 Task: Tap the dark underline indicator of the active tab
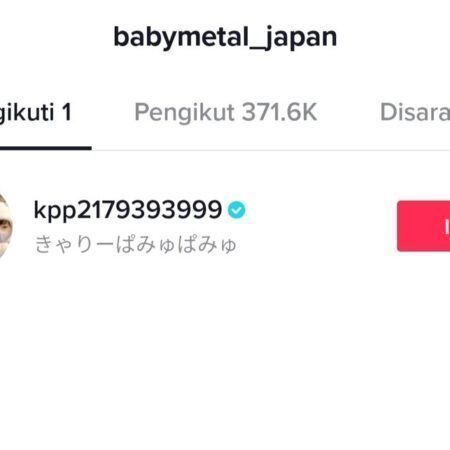coord(46,148)
